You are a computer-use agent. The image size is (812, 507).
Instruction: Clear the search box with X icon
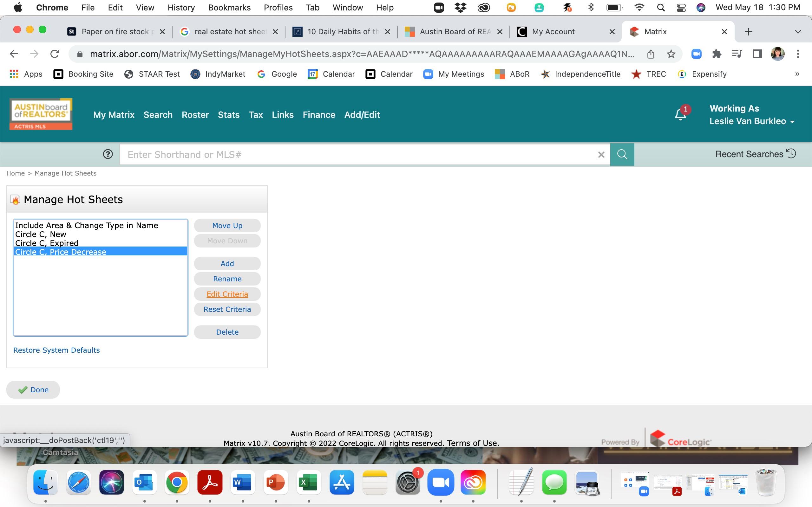click(601, 155)
